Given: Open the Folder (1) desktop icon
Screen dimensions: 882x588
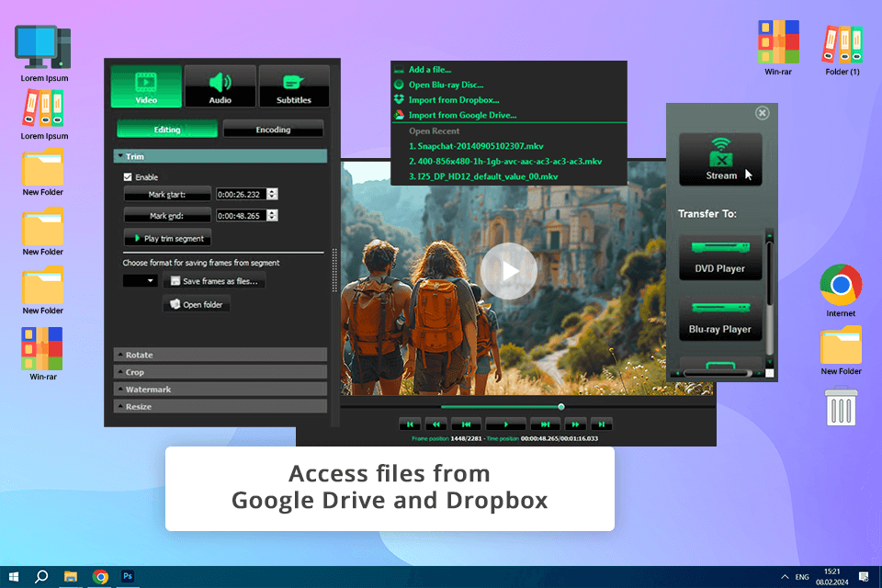Looking at the screenshot, I should [842, 51].
